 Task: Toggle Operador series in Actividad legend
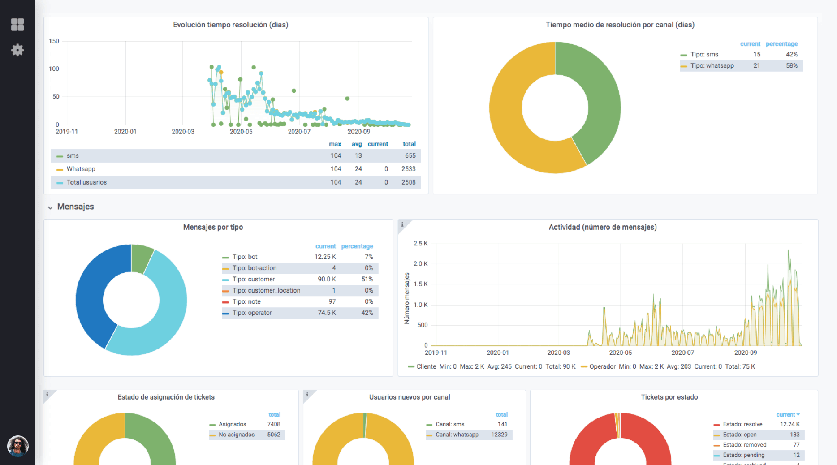(602, 367)
